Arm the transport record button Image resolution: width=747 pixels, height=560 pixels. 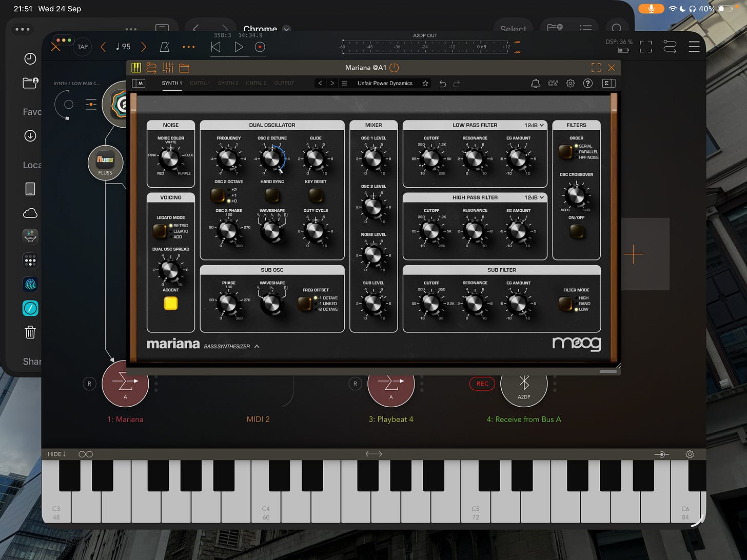click(x=260, y=47)
